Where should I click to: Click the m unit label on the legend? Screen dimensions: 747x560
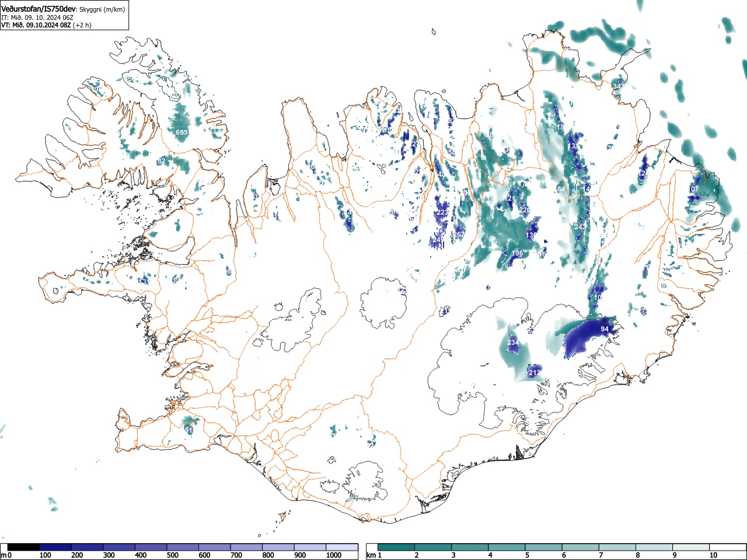[x=4, y=555]
